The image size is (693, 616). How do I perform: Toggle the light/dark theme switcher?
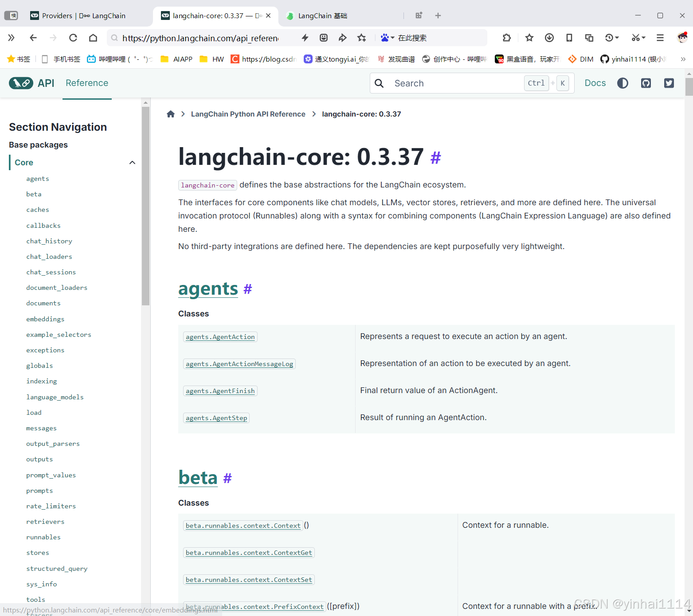(623, 83)
